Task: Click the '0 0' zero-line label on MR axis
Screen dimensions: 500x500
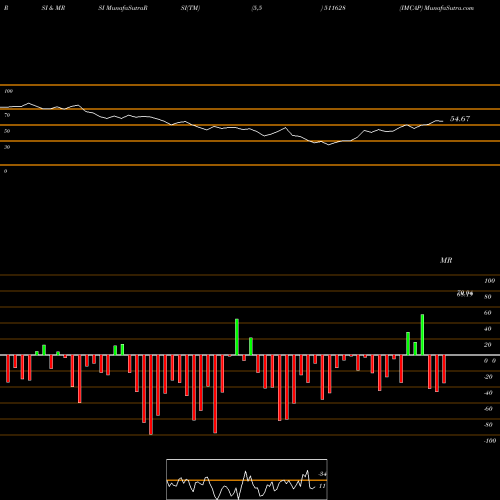Action: [x=490, y=361]
